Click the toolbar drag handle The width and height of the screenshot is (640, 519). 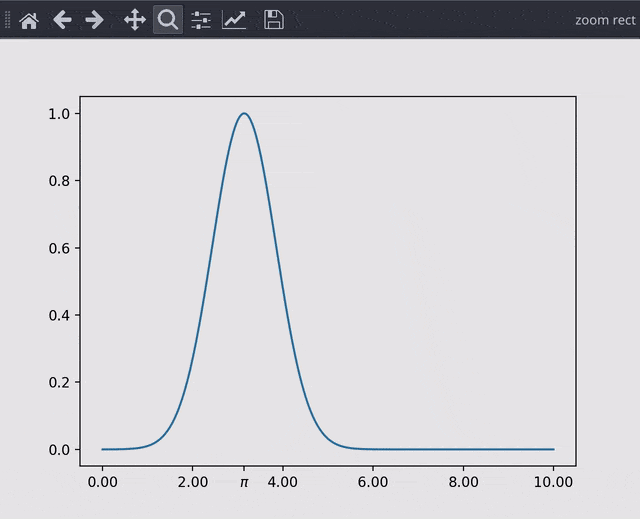point(7,20)
